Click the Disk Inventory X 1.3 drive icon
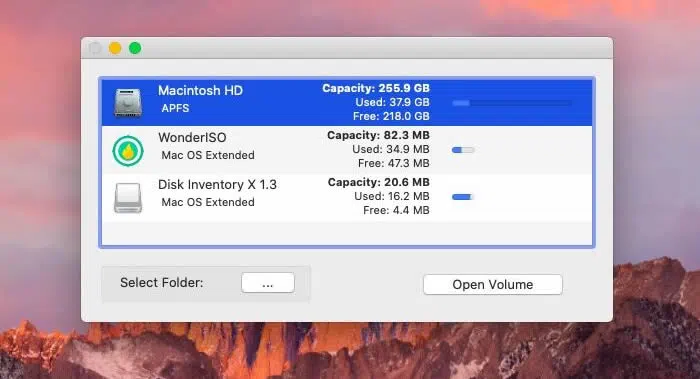 tap(128, 197)
